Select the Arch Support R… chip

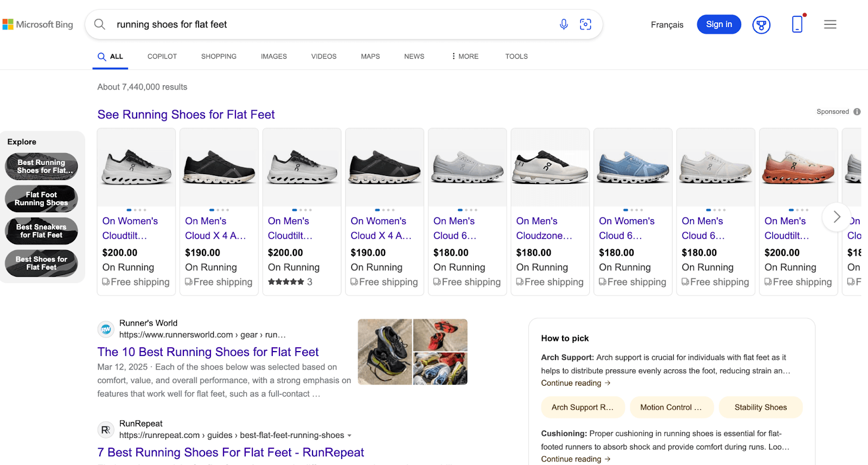[x=583, y=407]
